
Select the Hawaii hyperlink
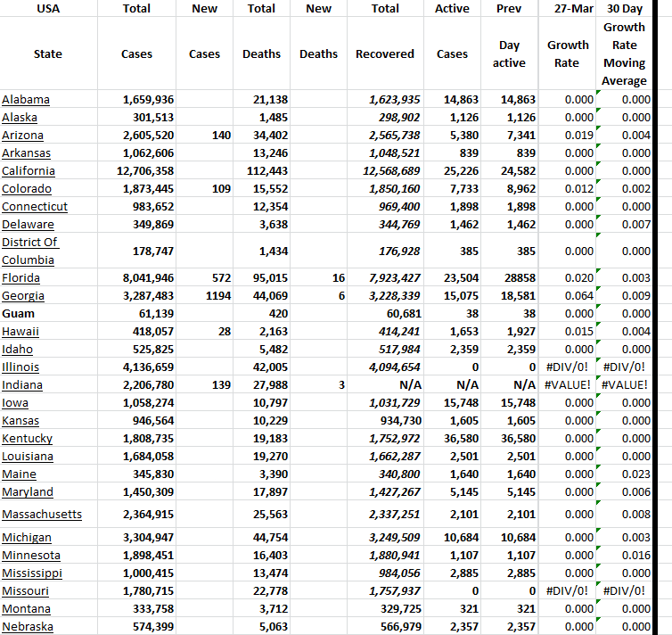tap(20, 331)
